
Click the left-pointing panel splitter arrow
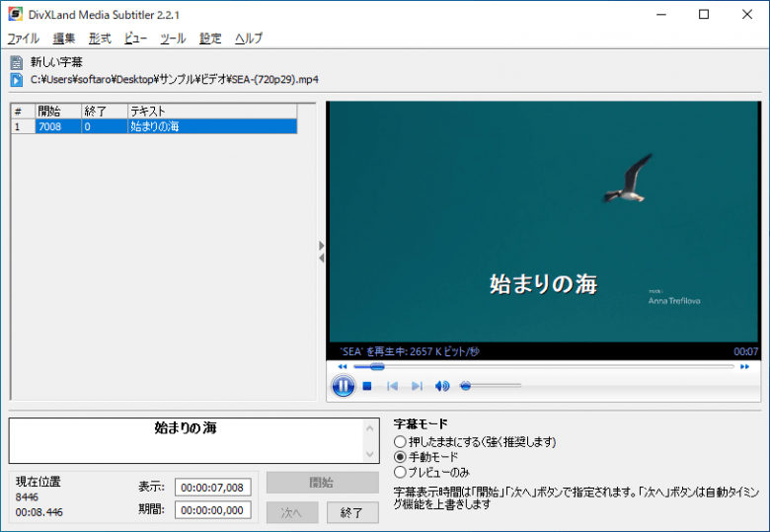[x=322, y=258]
